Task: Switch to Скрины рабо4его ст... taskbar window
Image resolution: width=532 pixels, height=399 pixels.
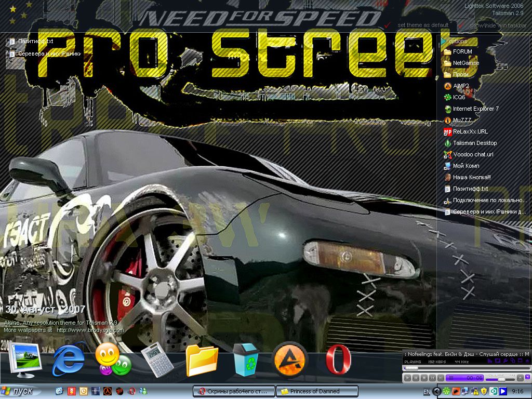Action: coord(234,391)
